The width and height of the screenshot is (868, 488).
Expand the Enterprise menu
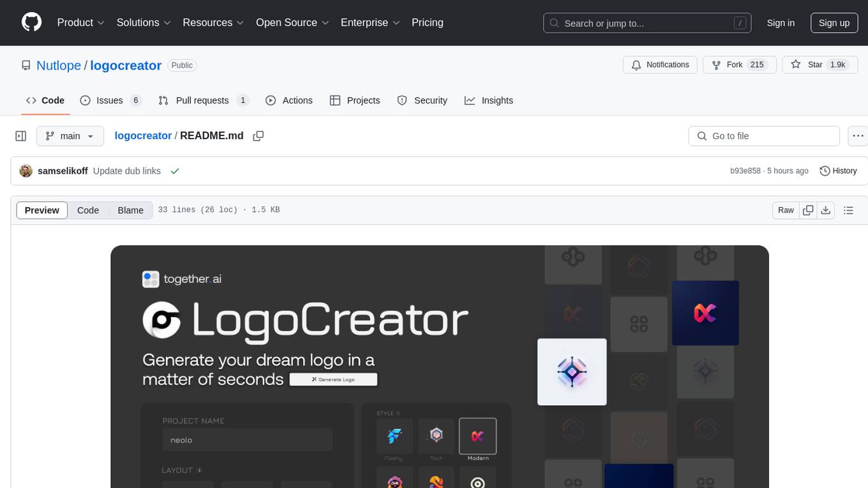click(x=370, y=22)
